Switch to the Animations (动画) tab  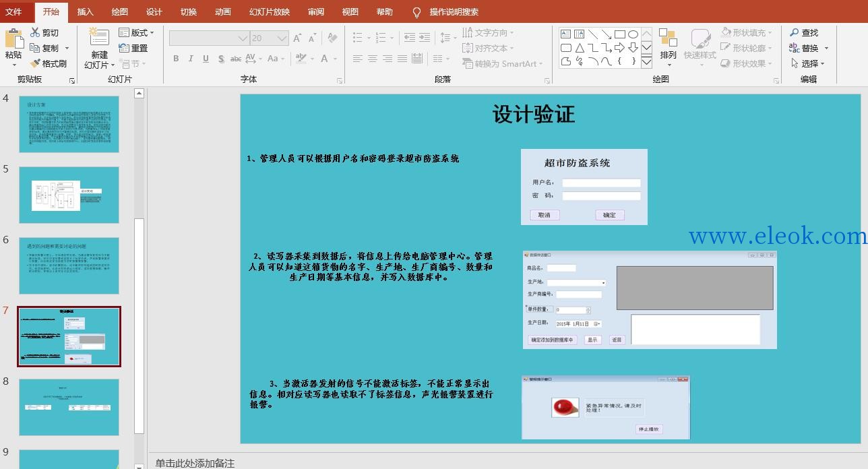click(x=222, y=11)
